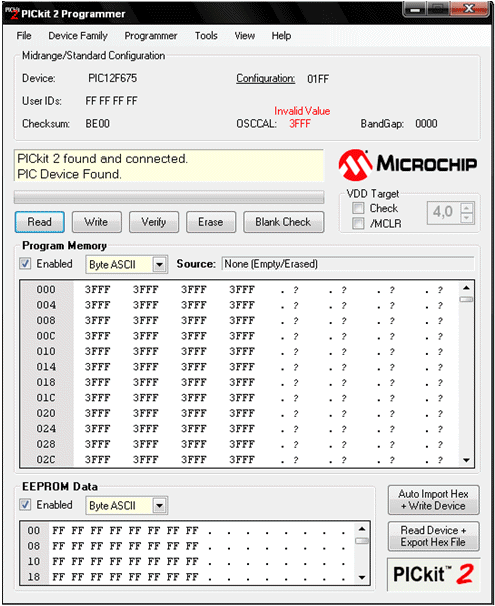Click EEPROM Data scrollbar down arrow
The height and width of the screenshot is (606, 495).
pos(362,577)
